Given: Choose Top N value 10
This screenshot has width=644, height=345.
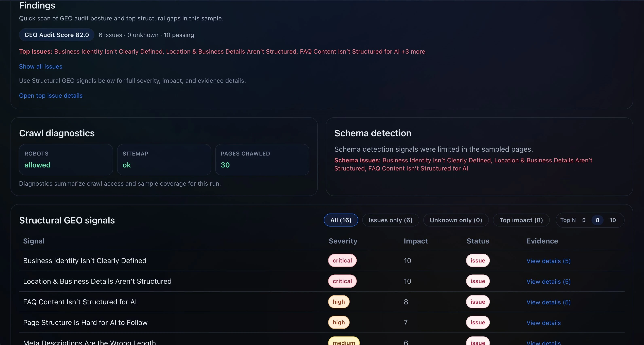Looking at the screenshot, I should point(613,220).
